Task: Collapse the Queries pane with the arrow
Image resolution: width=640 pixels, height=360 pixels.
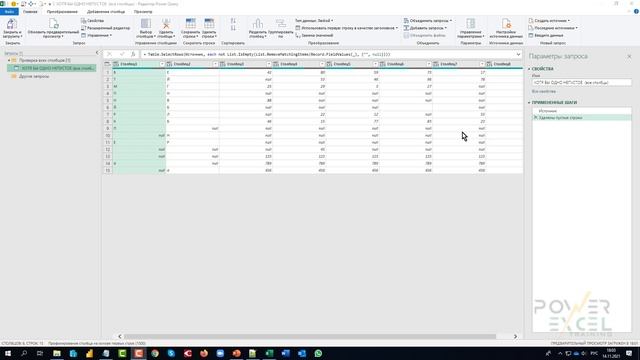Action: [x=97, y=53]
